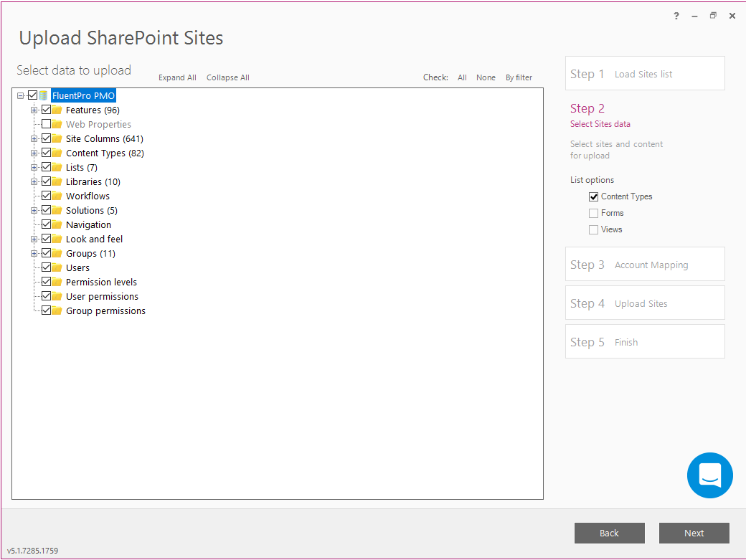The width and height of the screenshot is (746, 560).
Task: Uncheck the Group permissions checkbox
Action: tap(46, 310)
